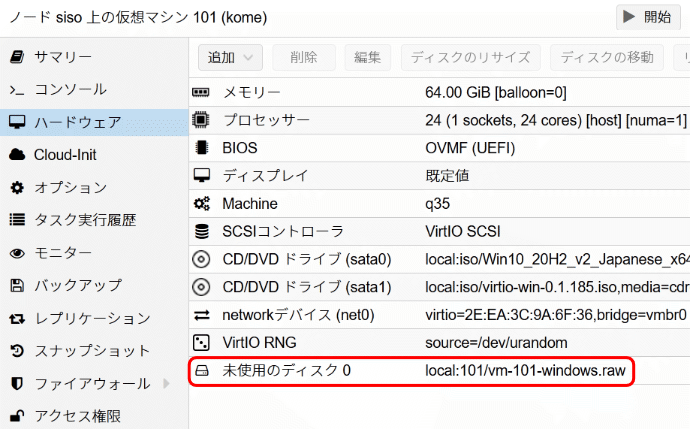690x429 pixels.
Task: Click the processor chip icon
Action: (x=201, y=121)
